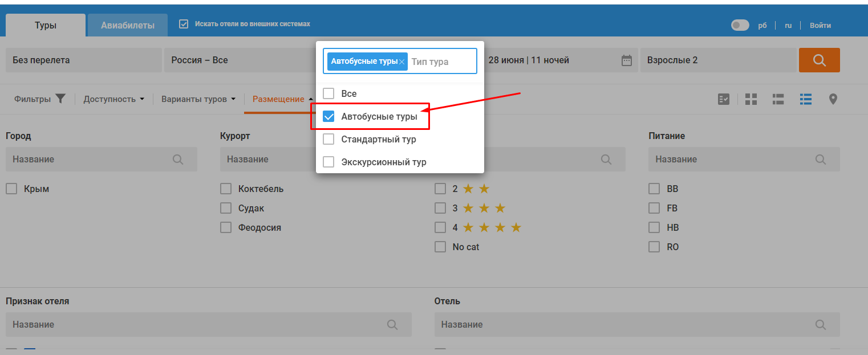Focus the Курорт Название search field

(268, 160)
